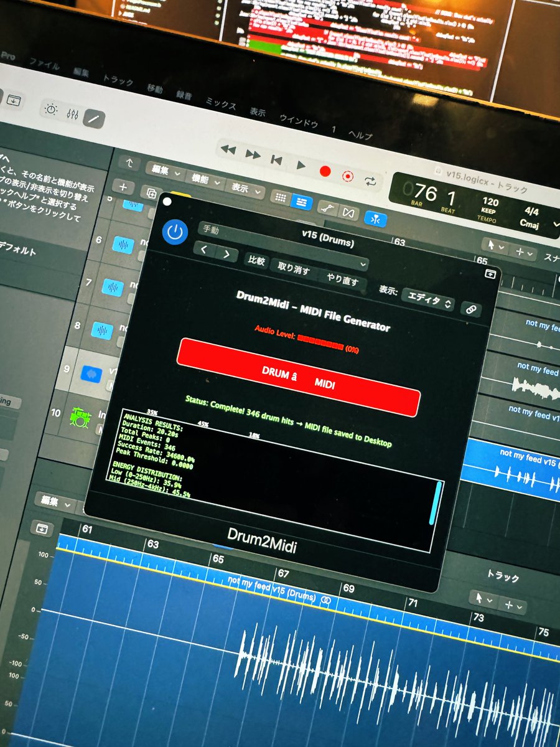Toggle the flex bowtie icon
The width and height of the screenshot is (560, 747).
point(349,214)
